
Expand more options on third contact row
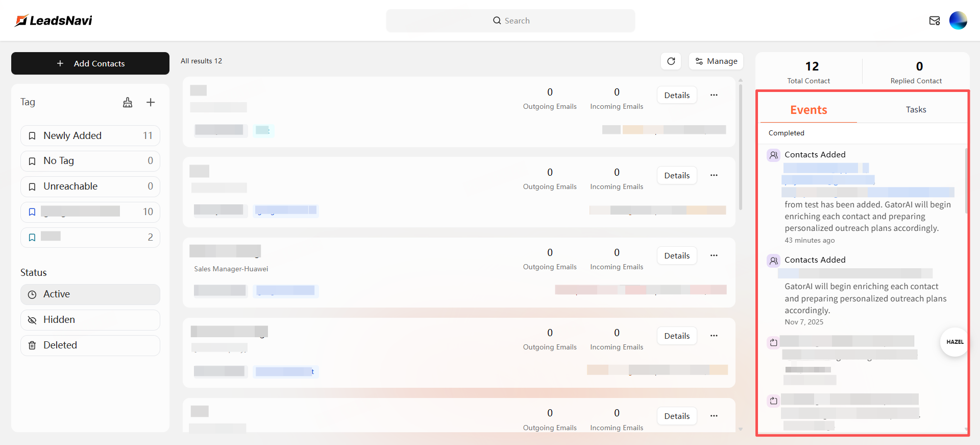(714, 255)
